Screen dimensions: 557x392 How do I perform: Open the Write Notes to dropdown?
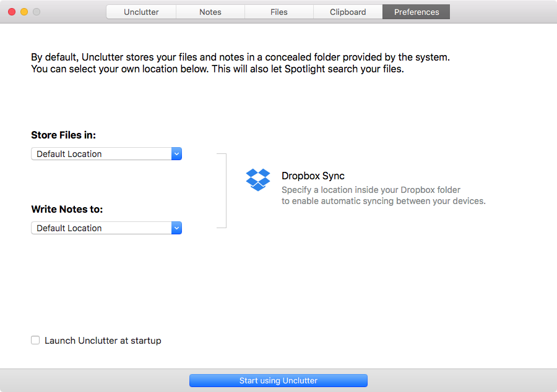click(106, 228)
